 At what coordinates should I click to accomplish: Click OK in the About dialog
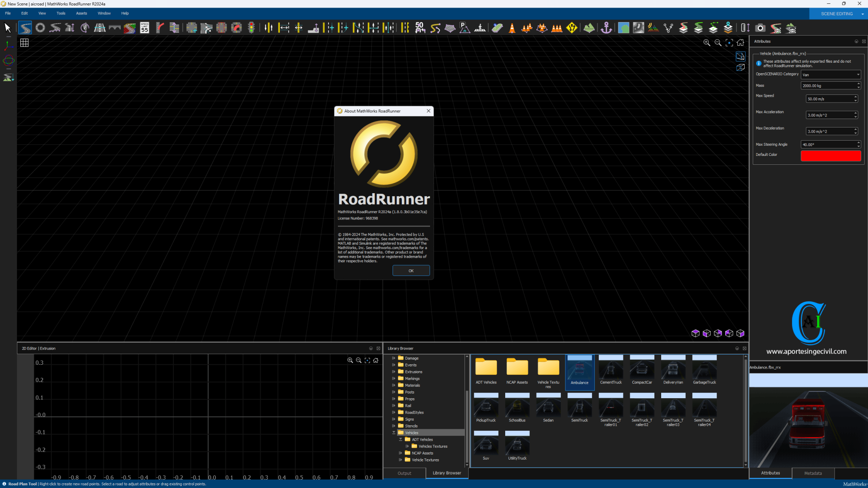pos(411,271)
